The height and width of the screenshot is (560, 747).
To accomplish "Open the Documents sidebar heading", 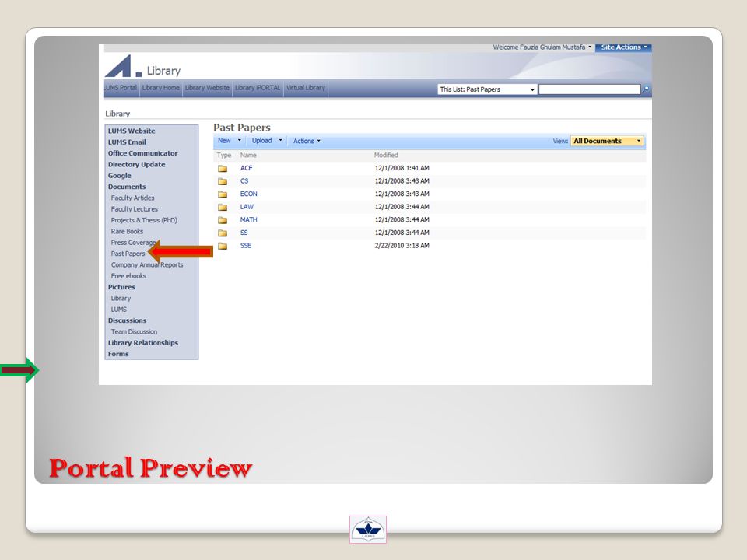I will click(127, 187).
